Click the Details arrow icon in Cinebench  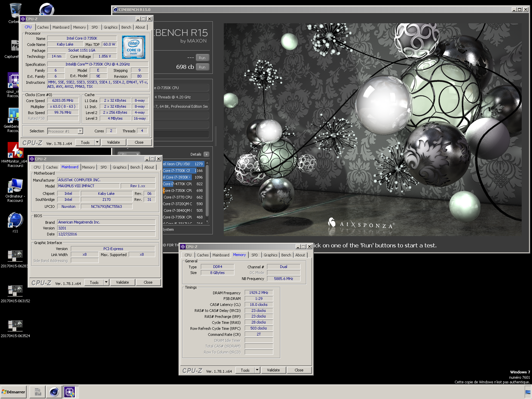tap(206, 154)
